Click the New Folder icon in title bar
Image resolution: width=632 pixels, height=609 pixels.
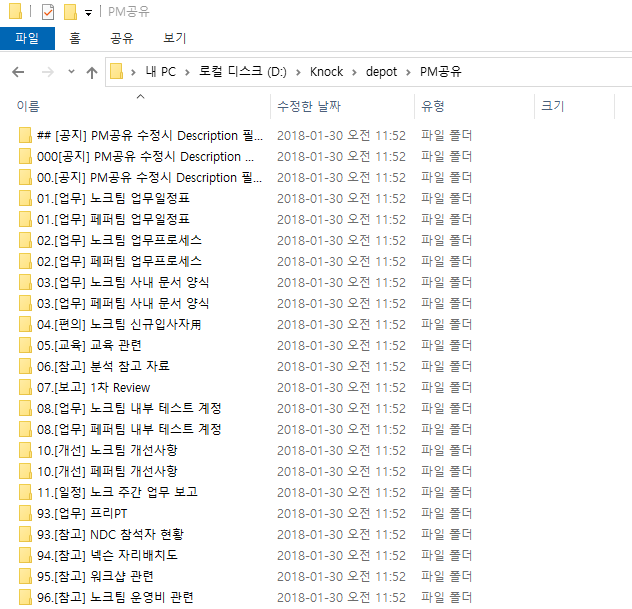70,12
